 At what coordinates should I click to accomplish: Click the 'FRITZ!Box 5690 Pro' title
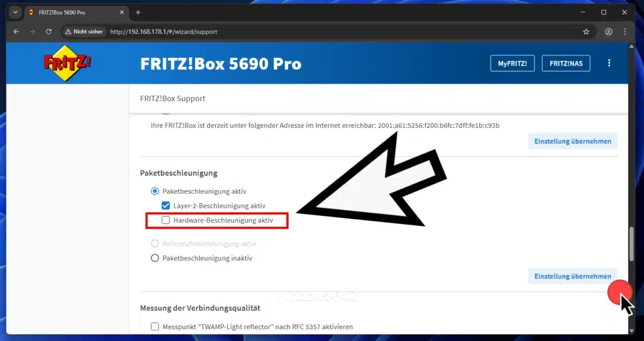[221, 64]
